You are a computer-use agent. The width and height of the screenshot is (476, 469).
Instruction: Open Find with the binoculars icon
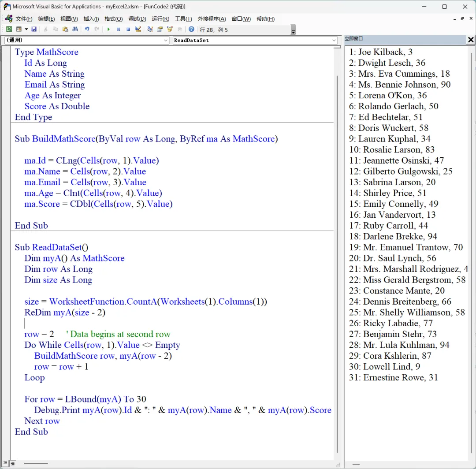[75, 29]
